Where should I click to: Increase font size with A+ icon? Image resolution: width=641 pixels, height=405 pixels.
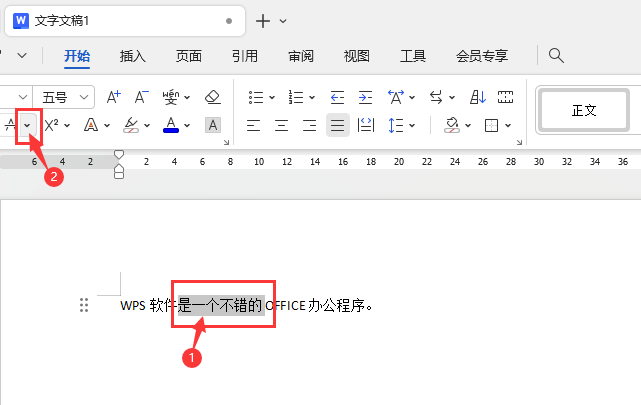tap(114, 97)
